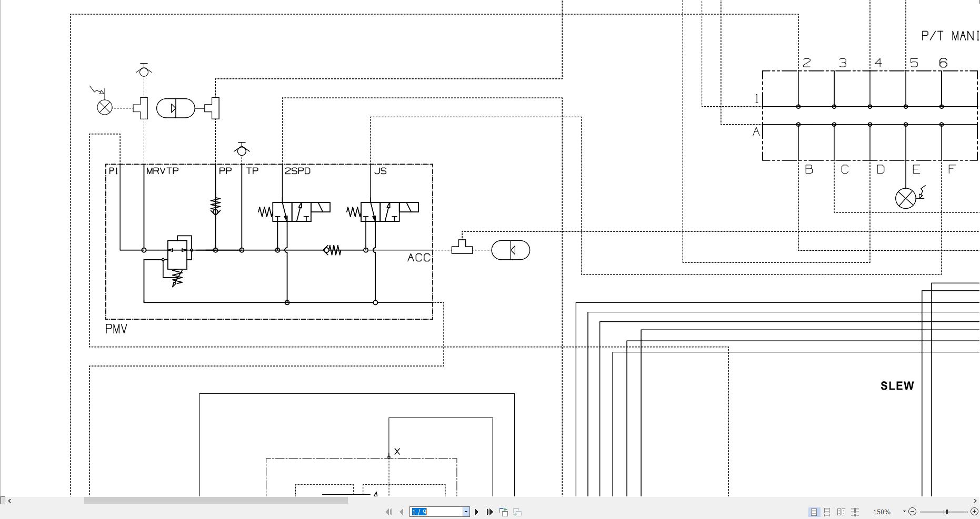Click the zoom out minus button
Image resolution: width=980 pixels, height=519 pixels.
click(x=913, y=512)
